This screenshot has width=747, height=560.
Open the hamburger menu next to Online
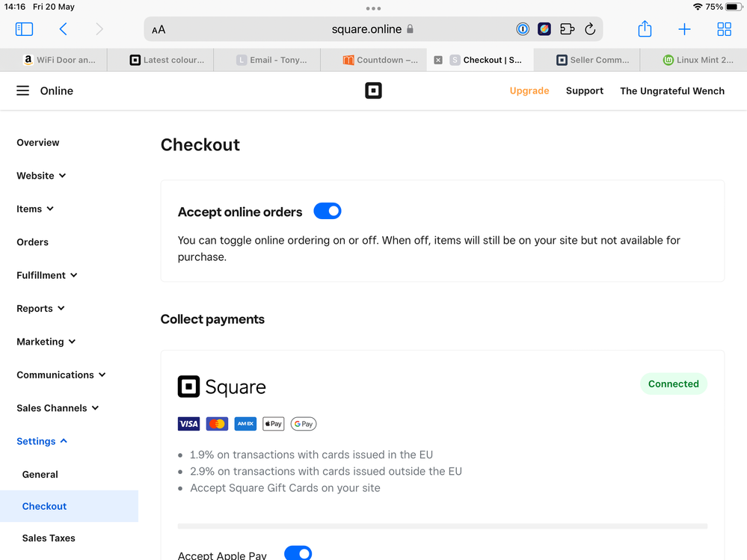pos(23,90)
